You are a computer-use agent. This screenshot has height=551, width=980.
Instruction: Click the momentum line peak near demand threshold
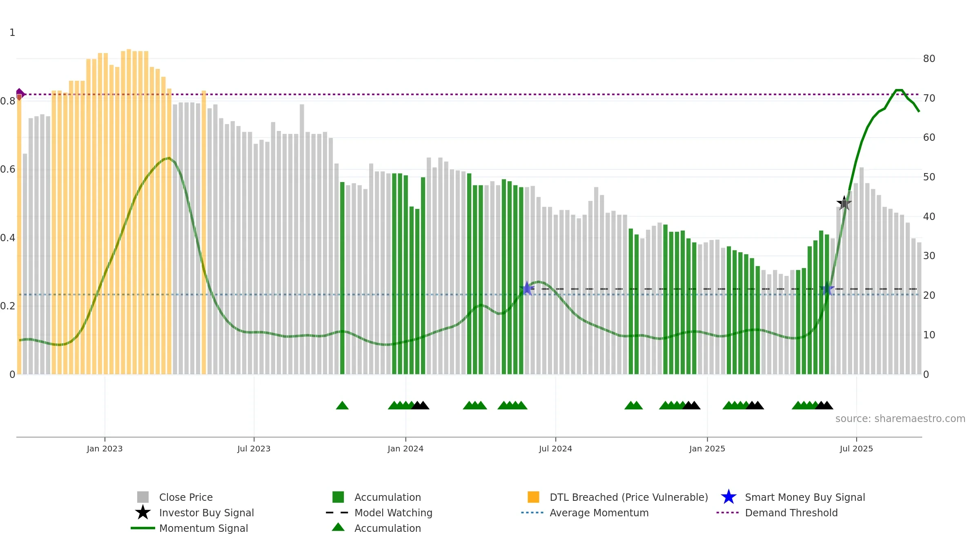pyautogui.click(x=899, y=90)
